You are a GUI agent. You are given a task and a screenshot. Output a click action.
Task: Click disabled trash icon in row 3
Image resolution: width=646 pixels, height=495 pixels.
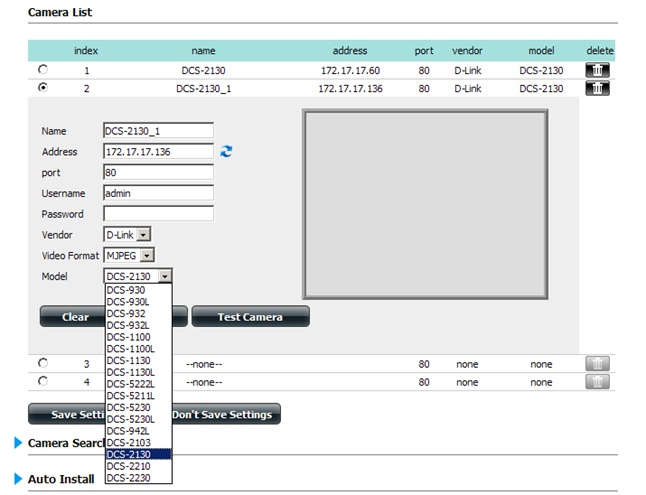pos(597,364)
